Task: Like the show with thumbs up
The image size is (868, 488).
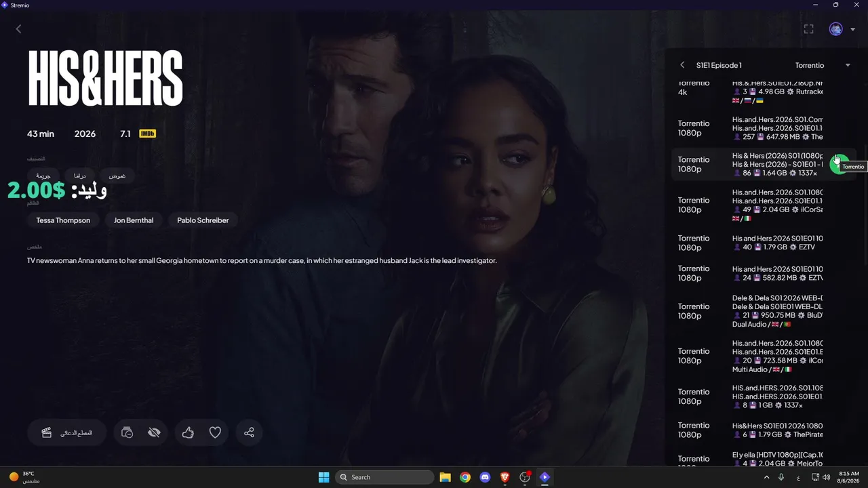Action: click(188, 432)
